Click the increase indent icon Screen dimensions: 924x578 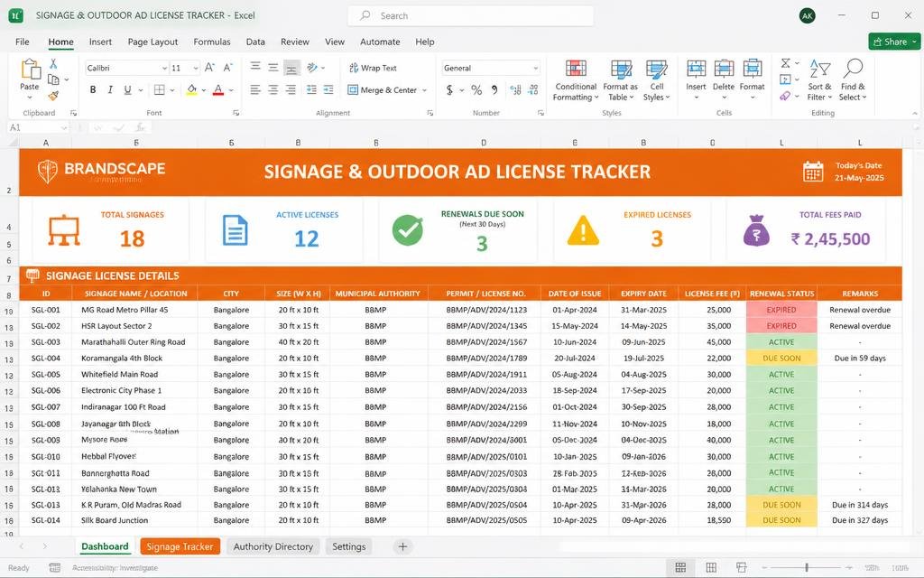pos(328,89)
